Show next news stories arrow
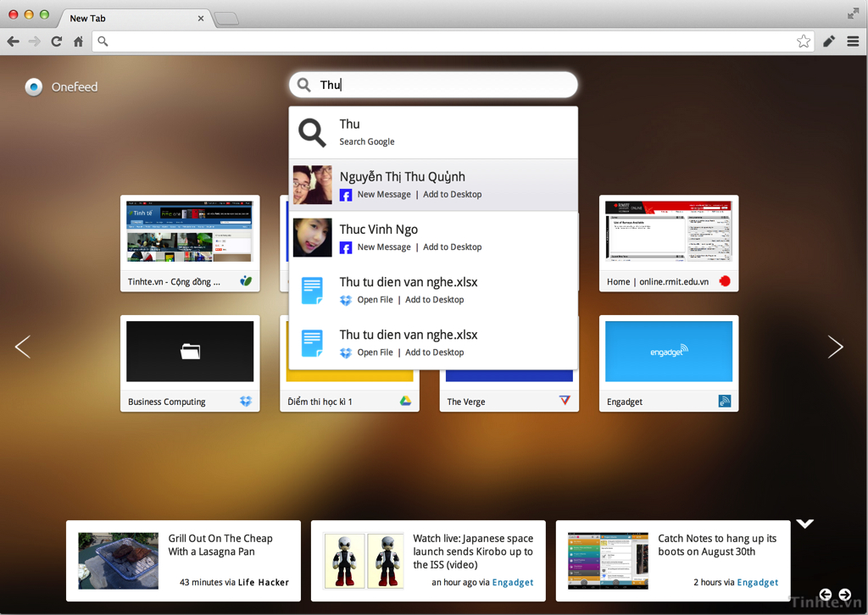868x615 pixels. [x=845, y=594]
